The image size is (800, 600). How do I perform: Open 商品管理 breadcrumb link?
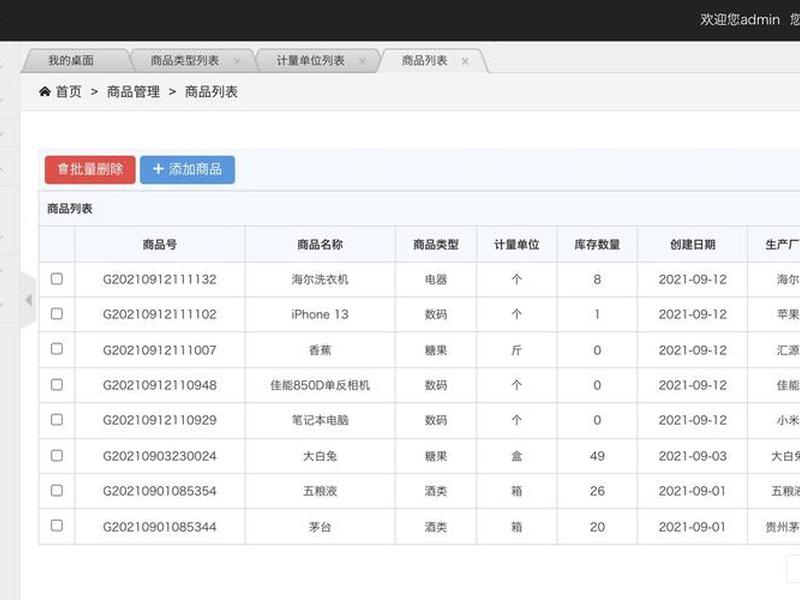click(x=133, y=92)
